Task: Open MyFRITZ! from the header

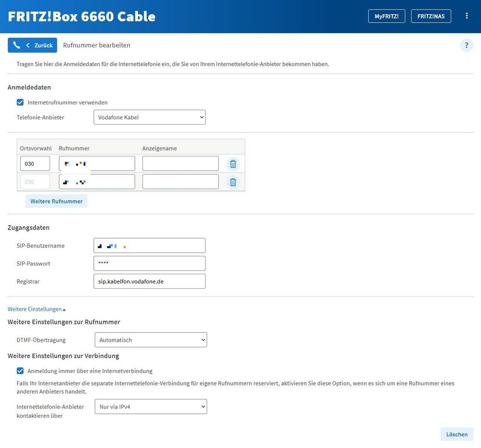Action: 387,16
